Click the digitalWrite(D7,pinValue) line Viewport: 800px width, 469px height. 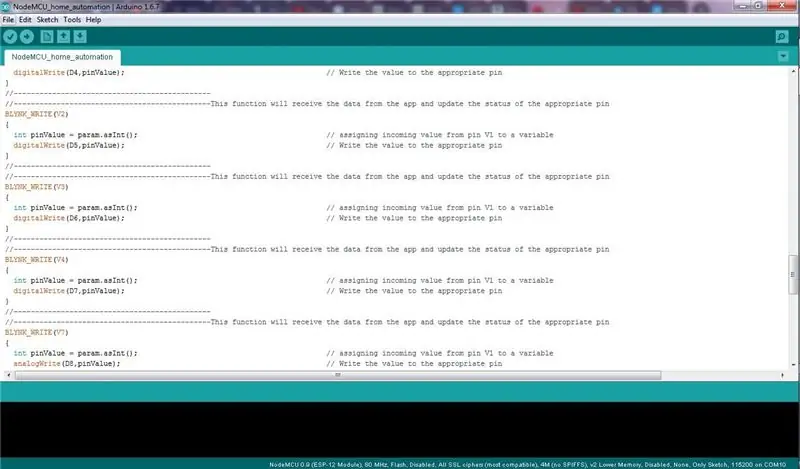click(69, 291)
